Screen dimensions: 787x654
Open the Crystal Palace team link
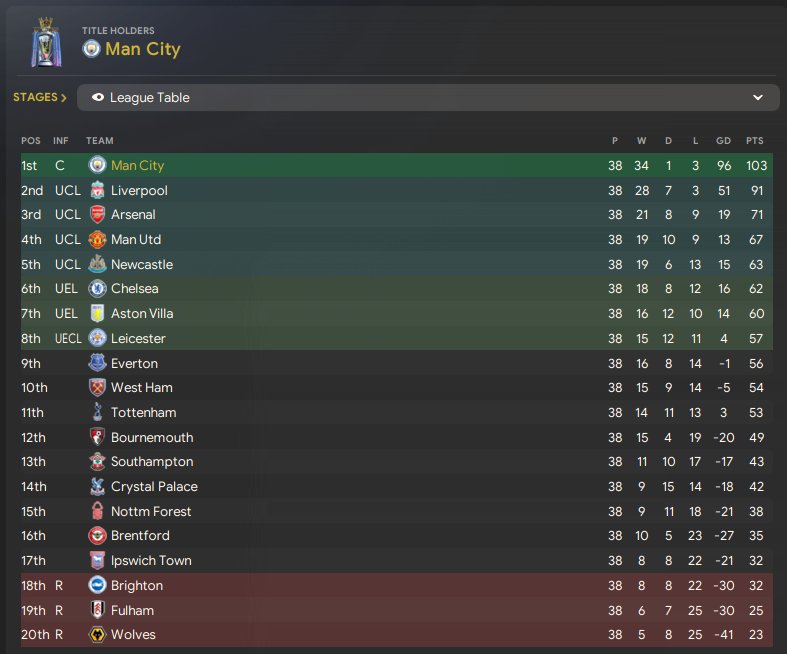[154, 486]
